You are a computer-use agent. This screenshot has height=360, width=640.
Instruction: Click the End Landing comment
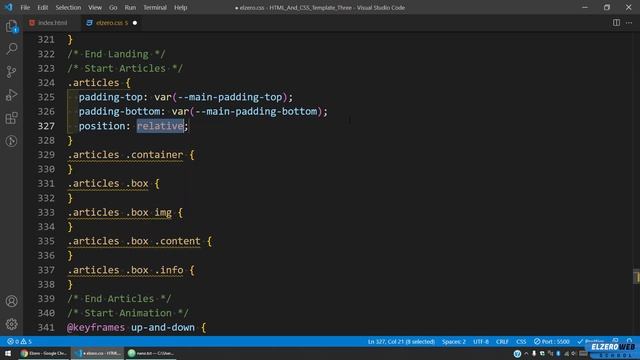coord(116,54)
